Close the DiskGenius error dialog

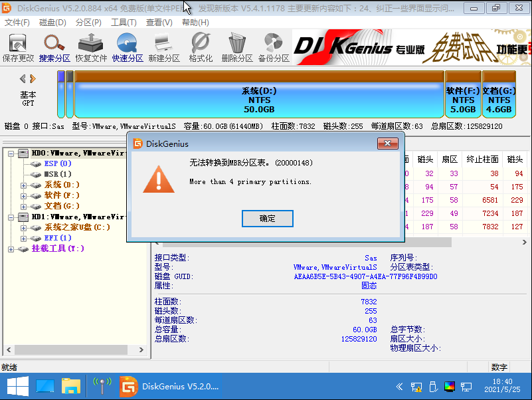387,144
